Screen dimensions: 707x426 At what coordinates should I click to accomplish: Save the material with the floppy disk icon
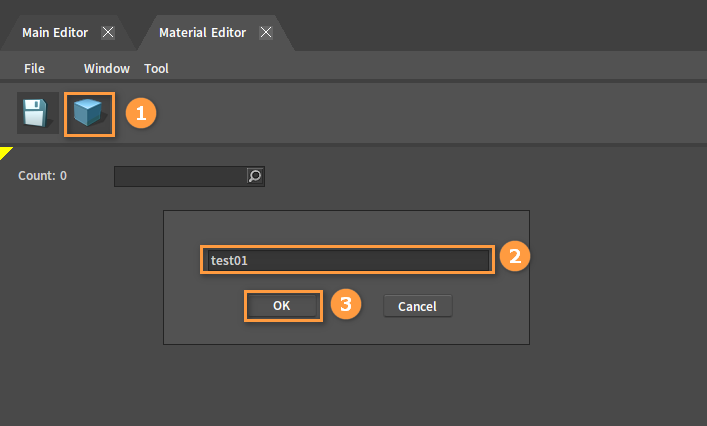(38, 113)
